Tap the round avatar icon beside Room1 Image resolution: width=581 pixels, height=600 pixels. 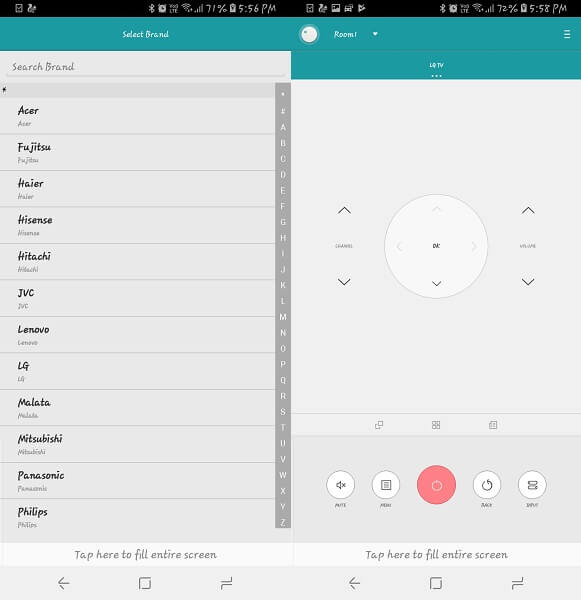pyautogui.click(x=309, y=34)
